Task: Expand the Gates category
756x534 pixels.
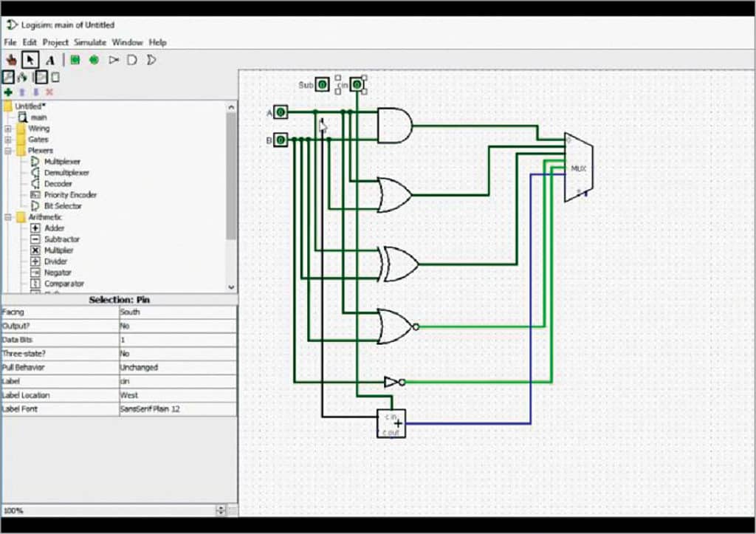Action: coord(9,139)
